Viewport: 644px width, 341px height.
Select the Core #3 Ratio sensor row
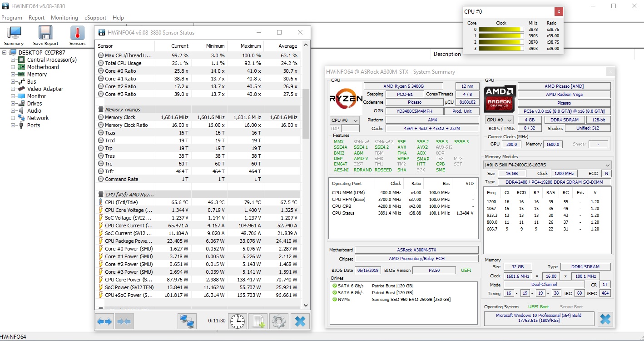click(x=198, y=94)
